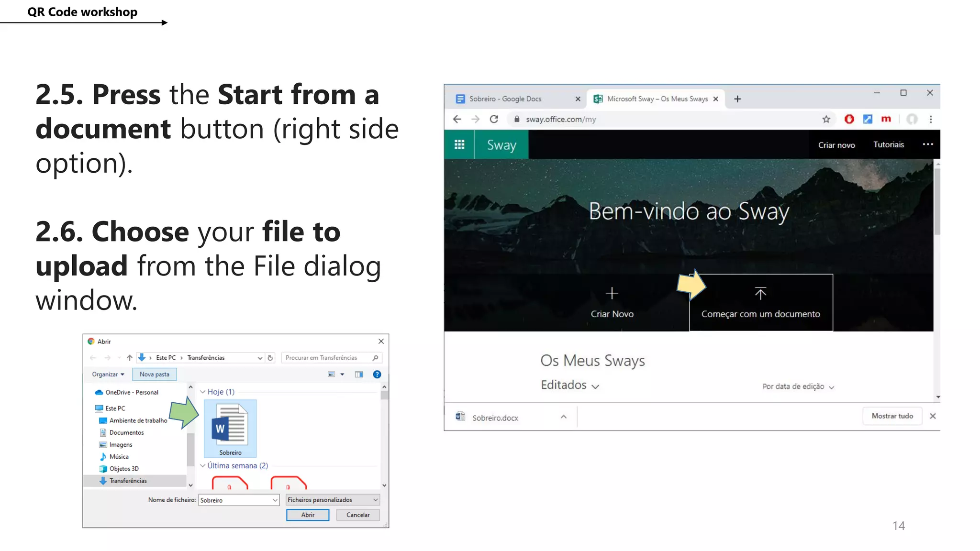980x551 pixels.
Task: Select Este PC in sidebar
Action: click(x=110, y=408)
